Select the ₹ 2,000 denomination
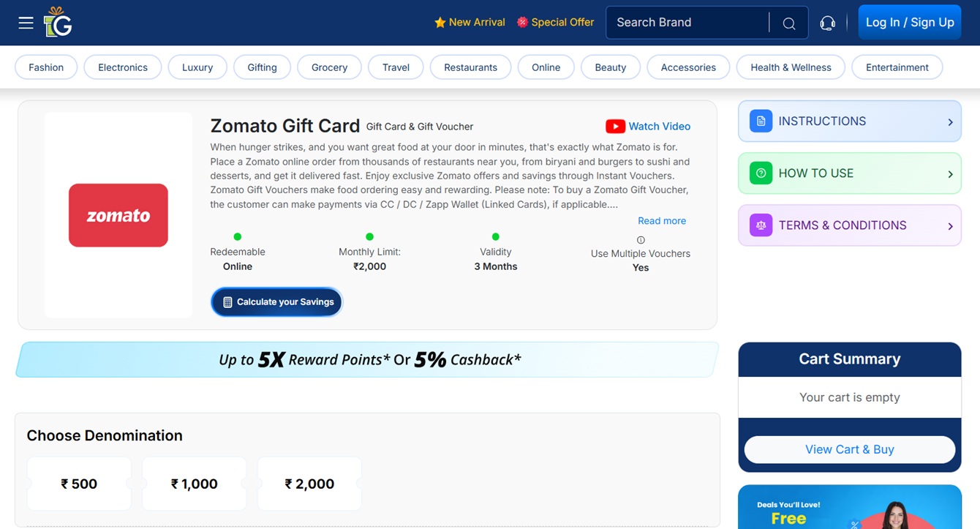The width and height of the screenshot is (980, 529). click(x=309, y=484)
